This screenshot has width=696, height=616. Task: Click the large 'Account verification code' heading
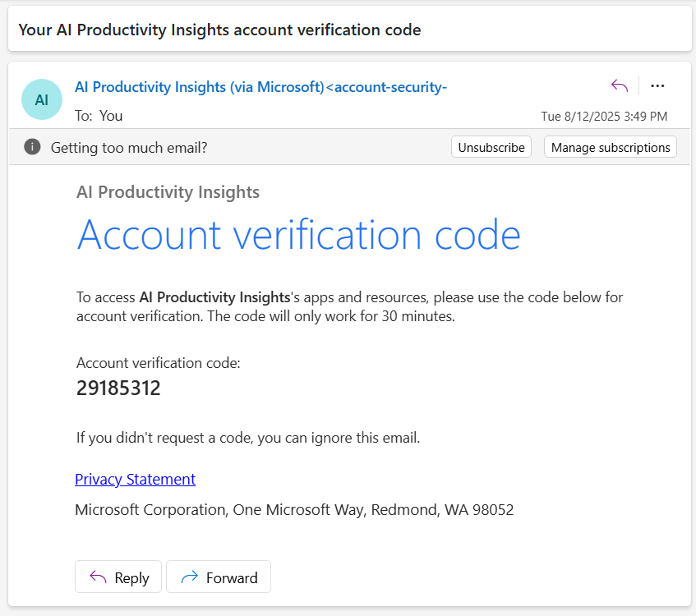pos(298,235)
